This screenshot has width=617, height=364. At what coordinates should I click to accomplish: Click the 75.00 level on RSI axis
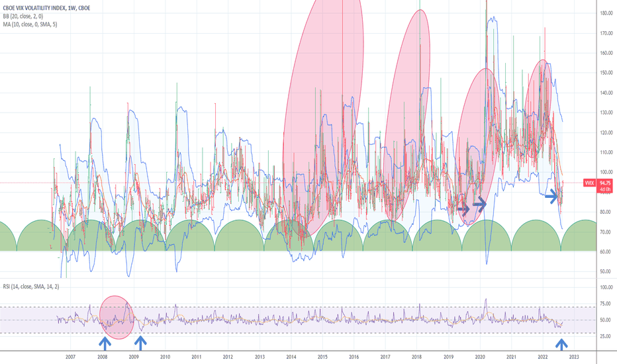[x=606, y=304]
